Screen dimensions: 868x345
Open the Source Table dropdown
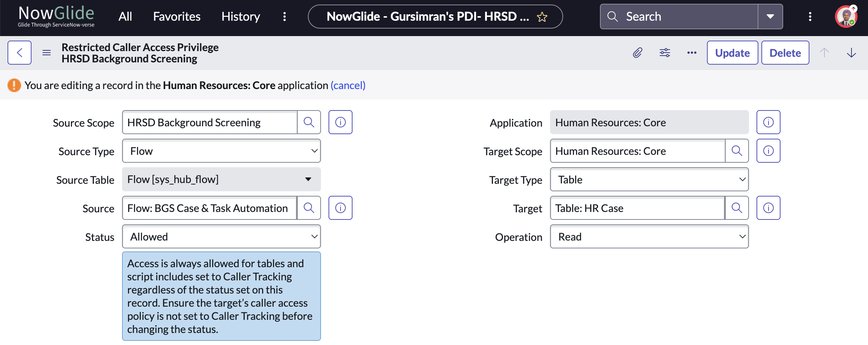pos(222,179)
